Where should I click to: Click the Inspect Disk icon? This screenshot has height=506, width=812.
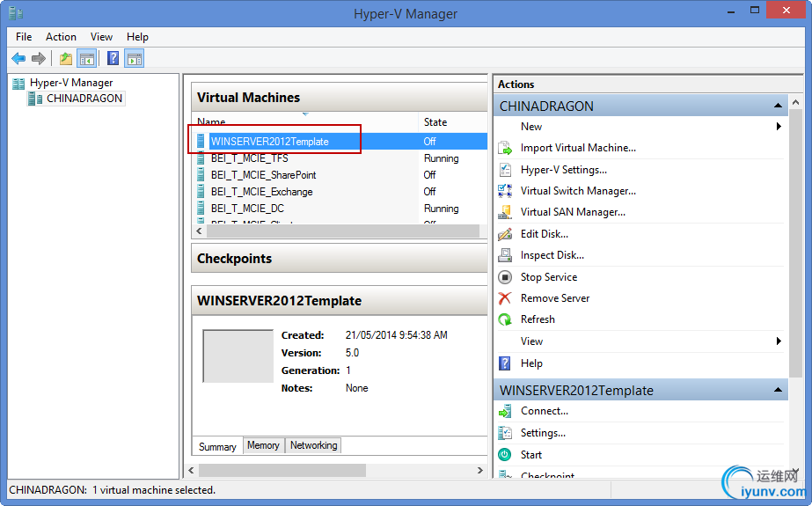click(x=505, y=255)
